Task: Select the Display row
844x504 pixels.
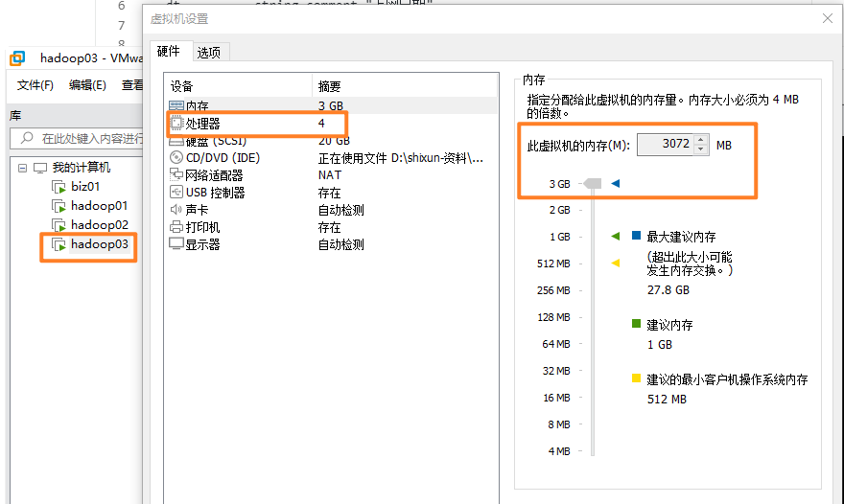Action: pos(331,244)
